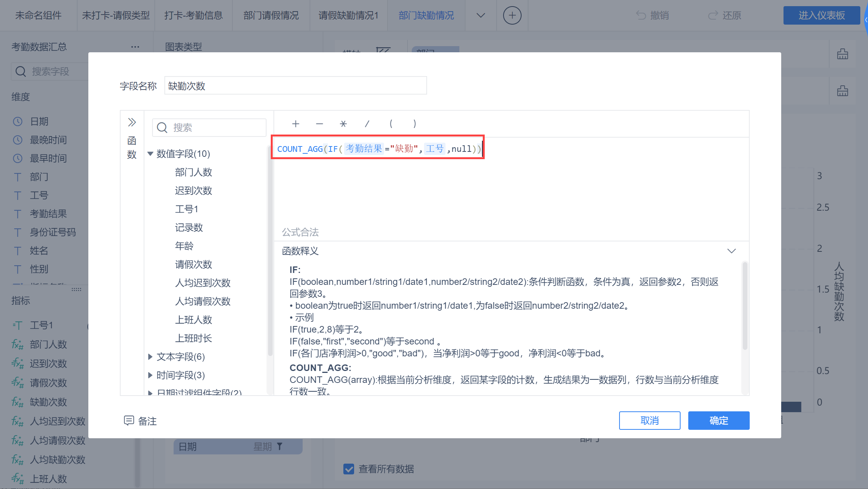Click the 取消 cancel button
This screenshot has height=489, width=868.
[x=649, y=421]
